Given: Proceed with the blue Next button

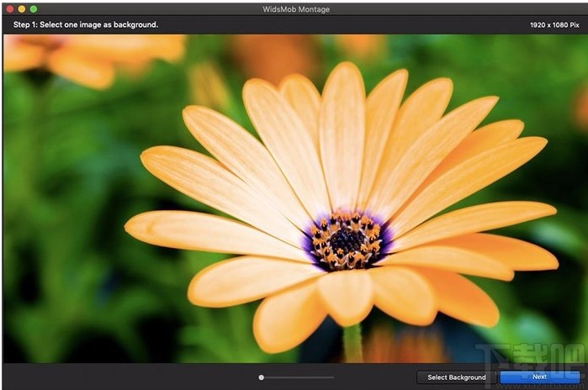Looking at the screenshot, I should click(x=539, y=377).
